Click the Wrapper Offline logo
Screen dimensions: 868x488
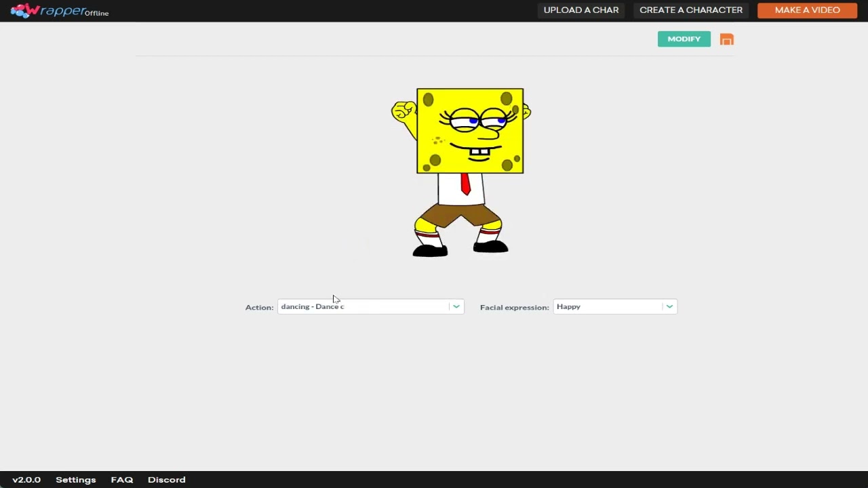pos(60,11)
